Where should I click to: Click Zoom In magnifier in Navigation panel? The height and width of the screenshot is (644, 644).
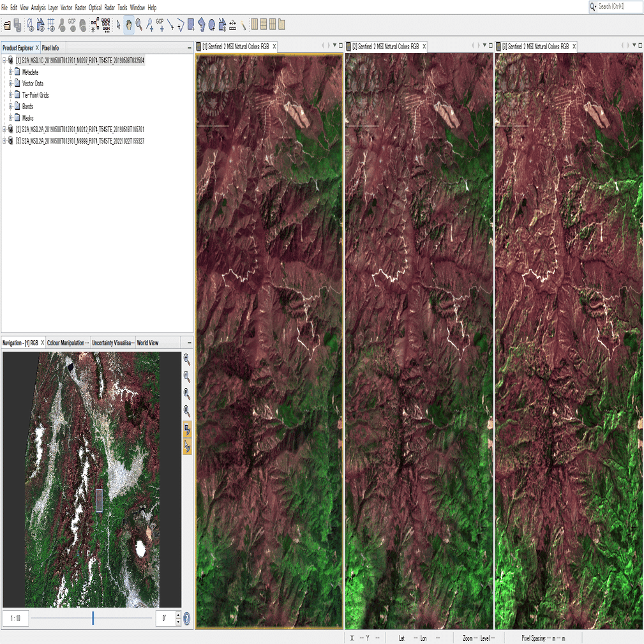coord(186,359)
